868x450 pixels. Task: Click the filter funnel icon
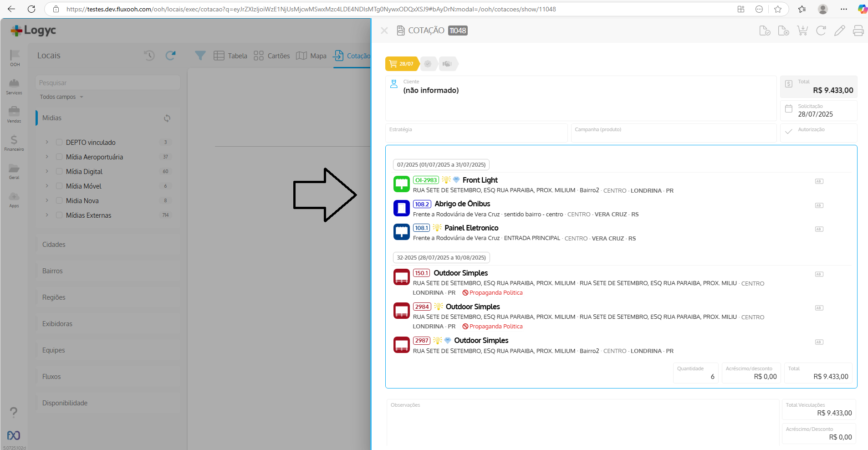(200, 56)
